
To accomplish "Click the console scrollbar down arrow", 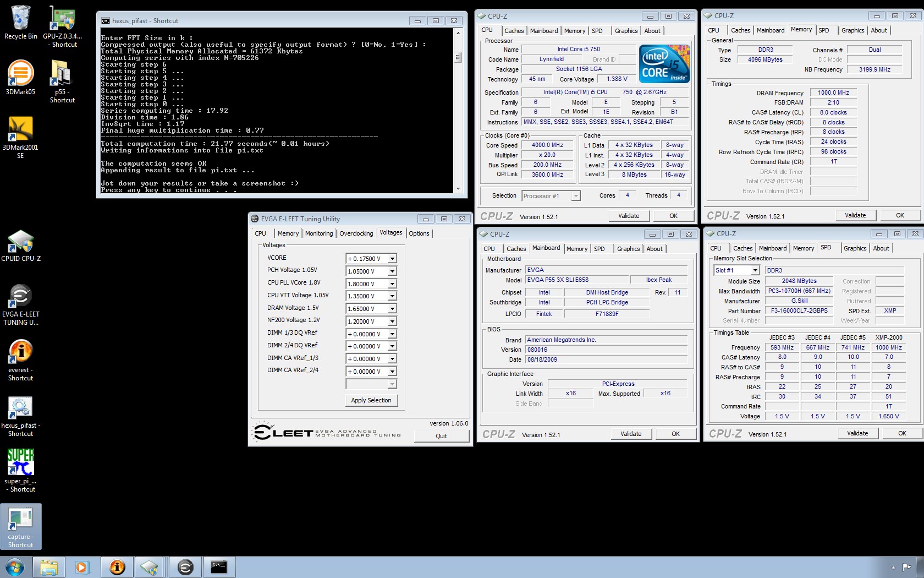I will pyautogui.click(x=458, y=188).
